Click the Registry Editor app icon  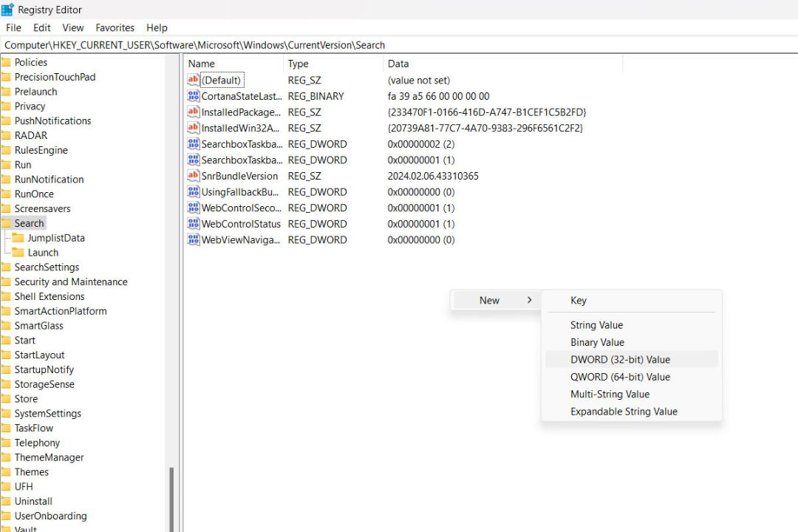tap(7, 10)
